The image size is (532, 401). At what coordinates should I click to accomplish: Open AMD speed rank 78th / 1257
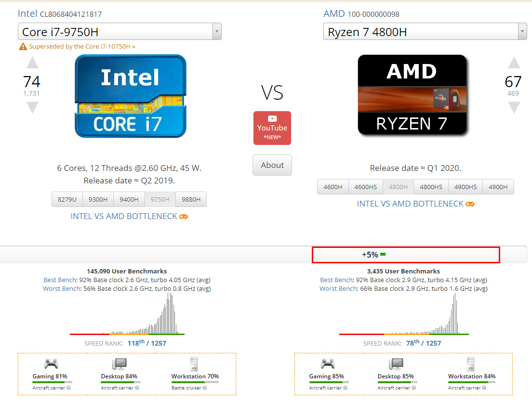coord(424,343)
